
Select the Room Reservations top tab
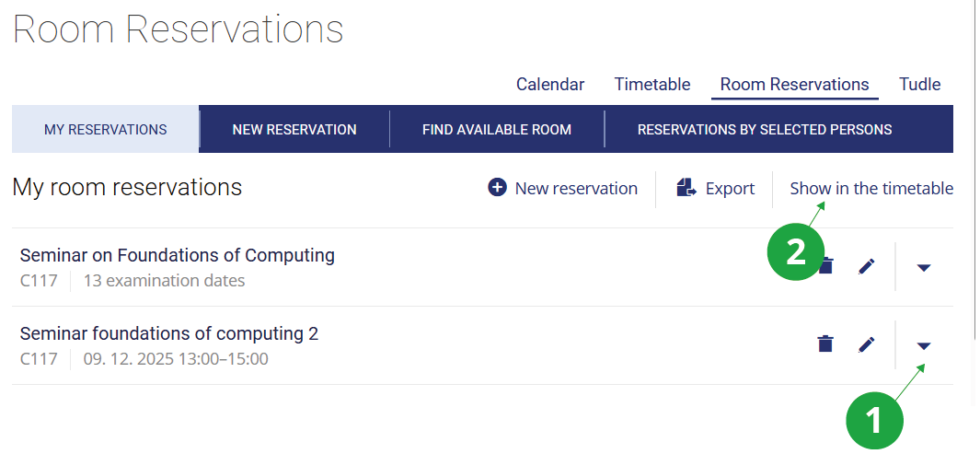click(x=794, y=85)
